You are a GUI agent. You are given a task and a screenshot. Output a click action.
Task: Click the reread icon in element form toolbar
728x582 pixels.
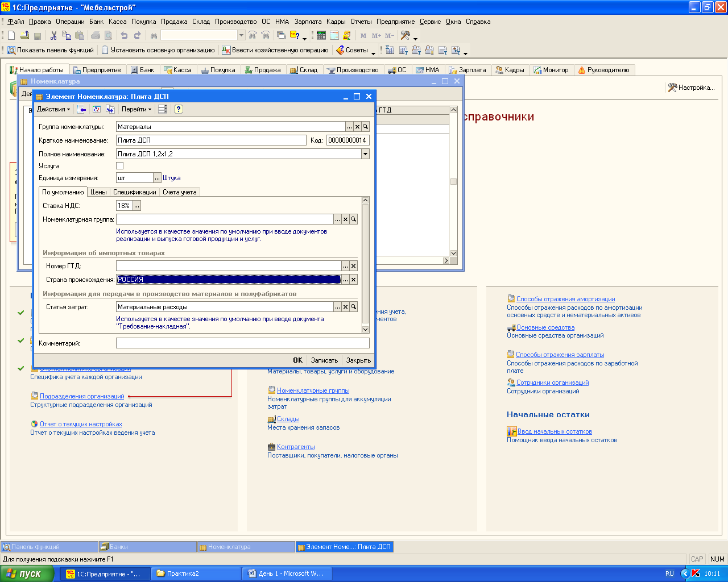point(97,109)
